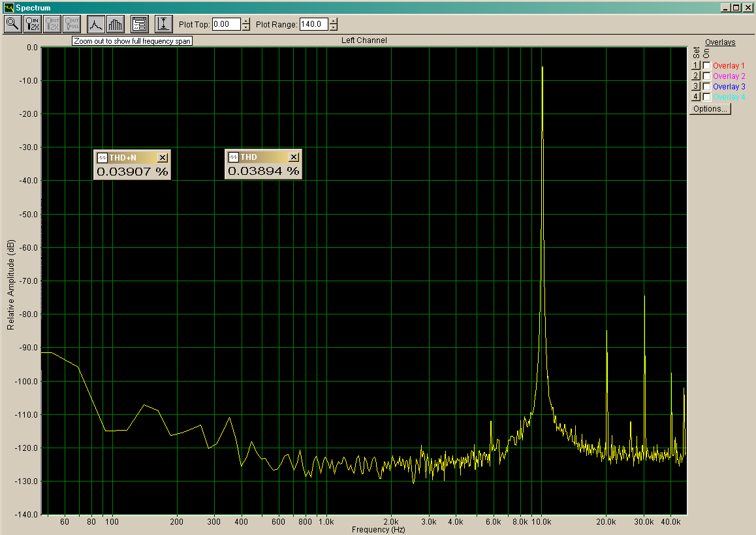Close the THD+N meter window

tap(163, 158)
